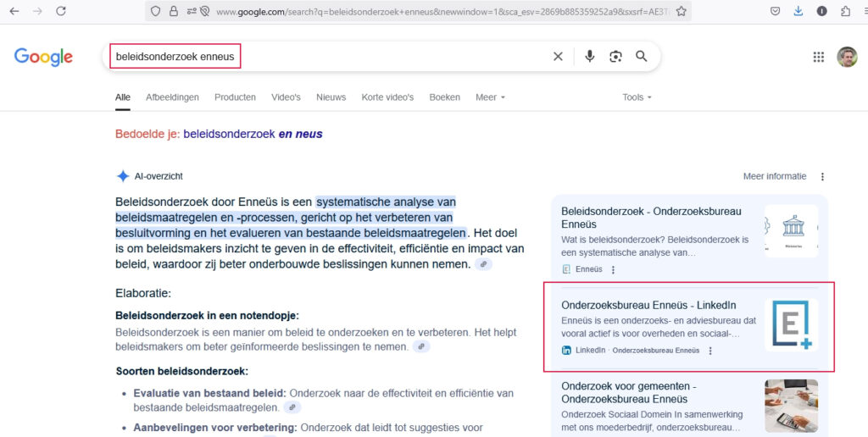Select the Alle results tab
868x437 pixels.
pos(123,97)
